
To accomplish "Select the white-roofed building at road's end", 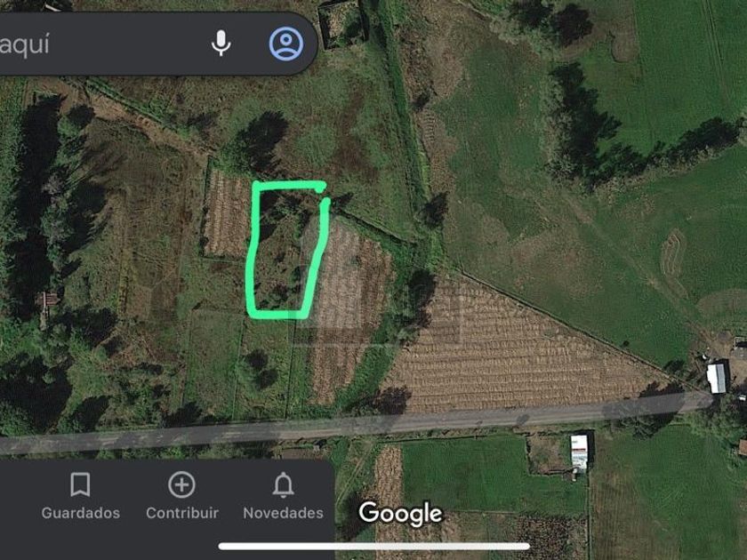I will [x=717, y=378].
